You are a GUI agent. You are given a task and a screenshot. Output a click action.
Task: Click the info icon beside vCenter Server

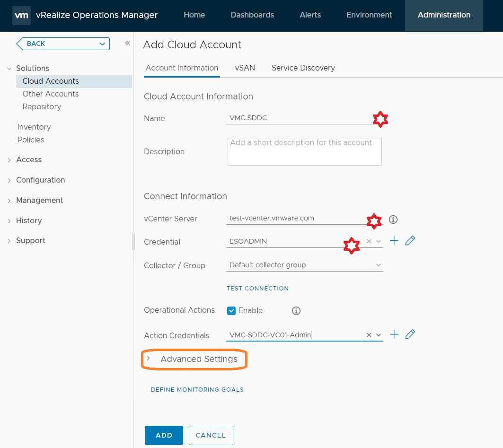tap(393, 220)
